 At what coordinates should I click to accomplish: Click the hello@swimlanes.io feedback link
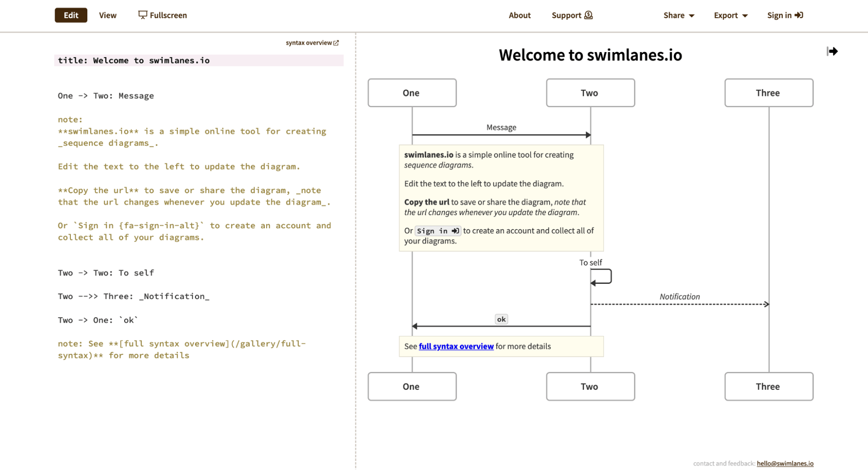click(785, 463)
